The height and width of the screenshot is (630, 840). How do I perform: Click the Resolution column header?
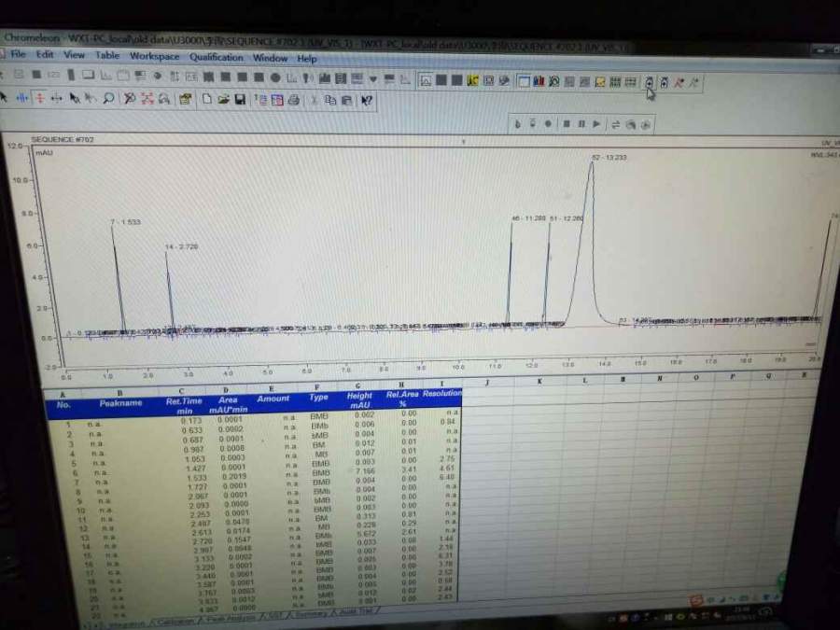[x=441, y=393]
